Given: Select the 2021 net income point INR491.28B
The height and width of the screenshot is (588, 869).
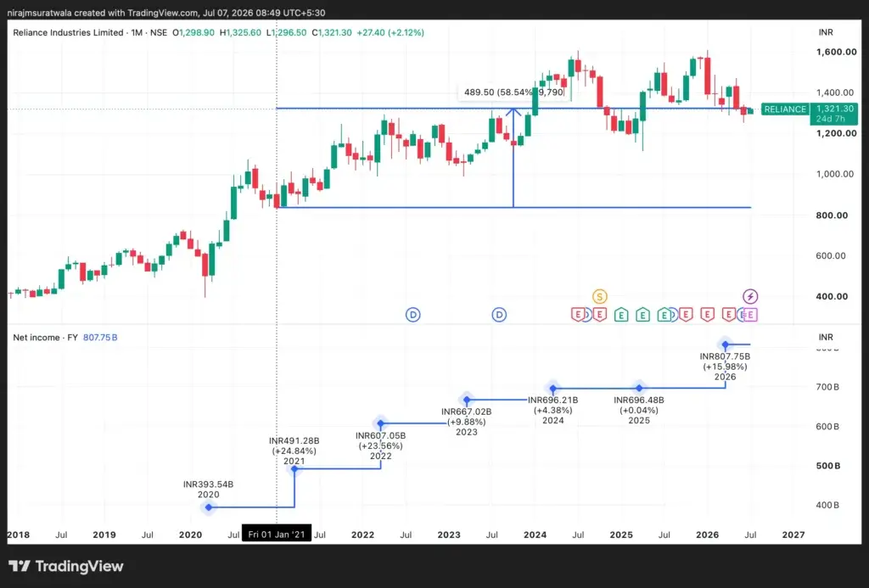Looking at the screenshot, I should pyautogui.click(x=294, y=469).
